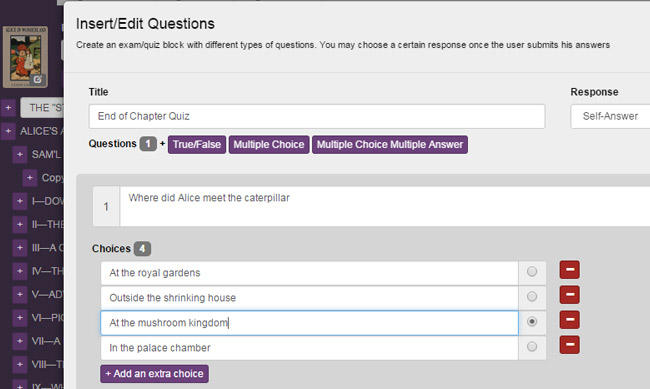Expand chapter VI—PIG in sidebar
650x389 pixels.
(19, 318)
